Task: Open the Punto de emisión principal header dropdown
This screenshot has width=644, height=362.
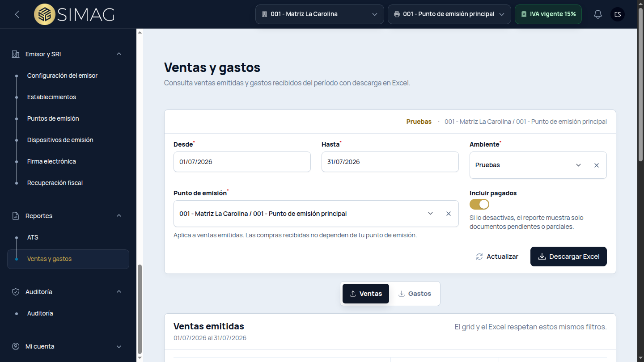Action: (x=449, y=14)
